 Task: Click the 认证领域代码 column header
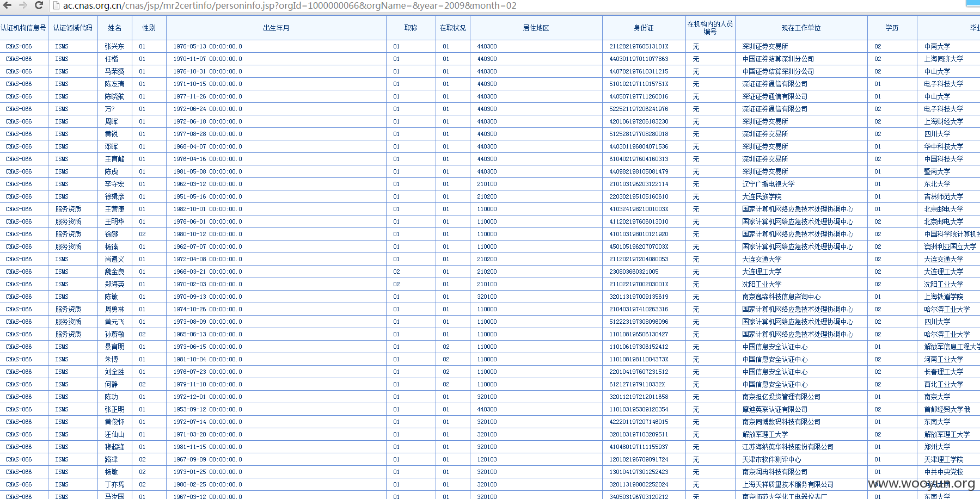click(73, 28)
